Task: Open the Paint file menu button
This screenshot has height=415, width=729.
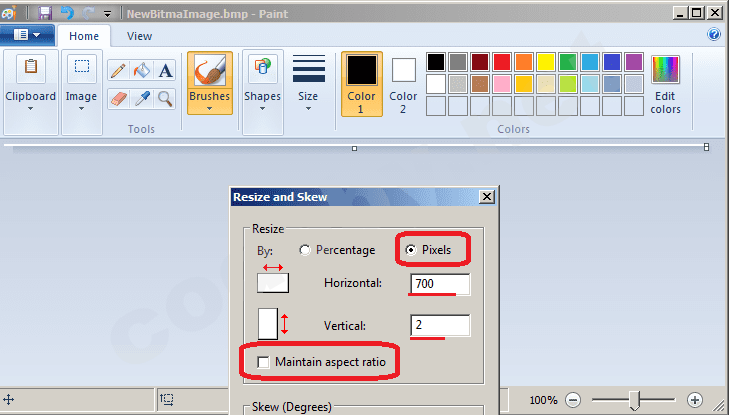Action: (27, 35)
